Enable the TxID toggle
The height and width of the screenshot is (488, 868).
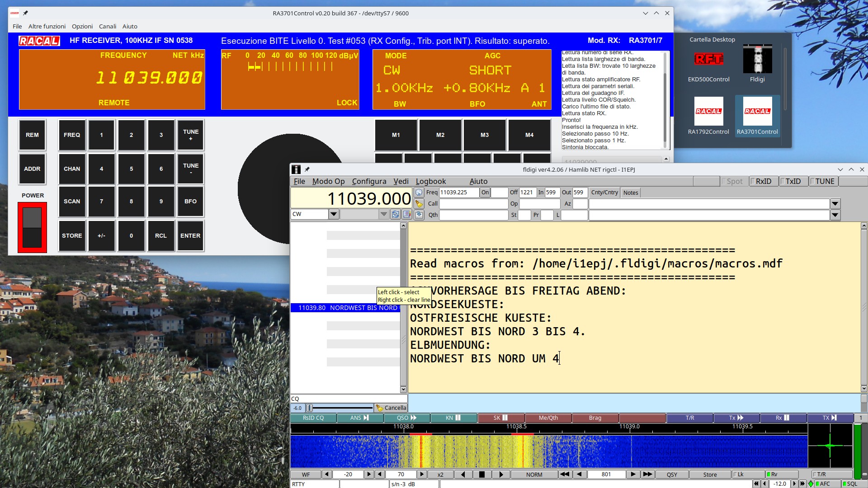[x=793, y=181]
